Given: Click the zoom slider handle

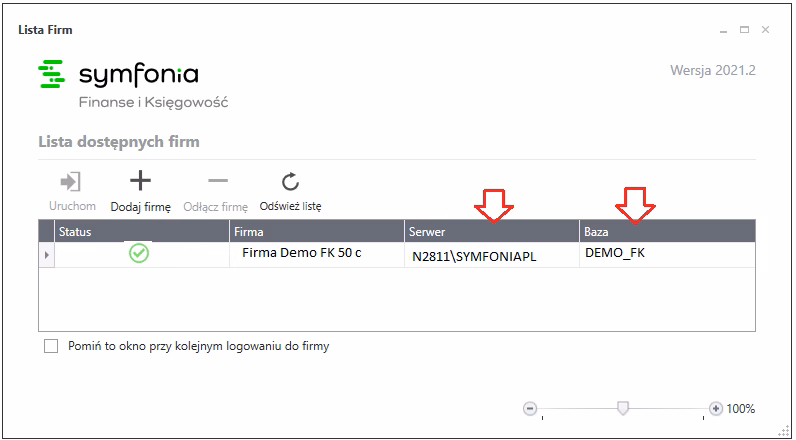Looking at the screenshot, I should [622, 408].
